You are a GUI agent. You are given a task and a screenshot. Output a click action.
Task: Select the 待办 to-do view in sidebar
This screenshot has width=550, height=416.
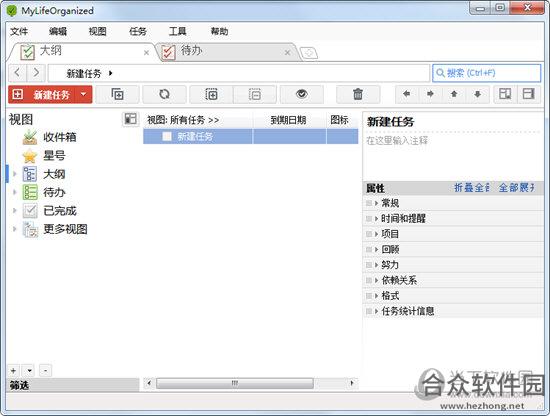click(54, 192)
